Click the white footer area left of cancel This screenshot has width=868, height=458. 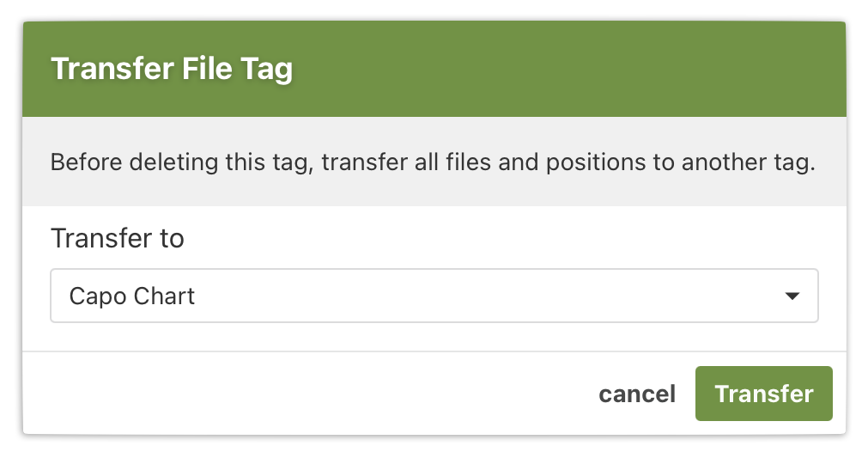[x=300, y=394]
